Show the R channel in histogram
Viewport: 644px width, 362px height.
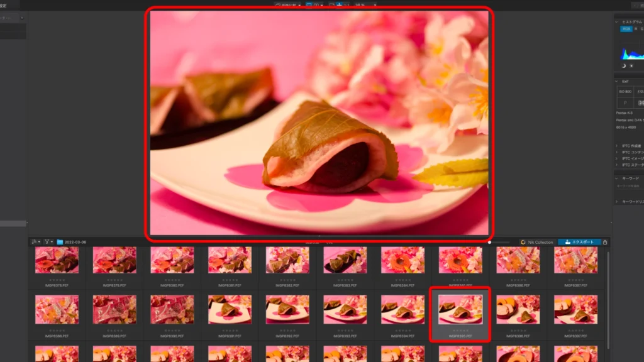(635, 29)
